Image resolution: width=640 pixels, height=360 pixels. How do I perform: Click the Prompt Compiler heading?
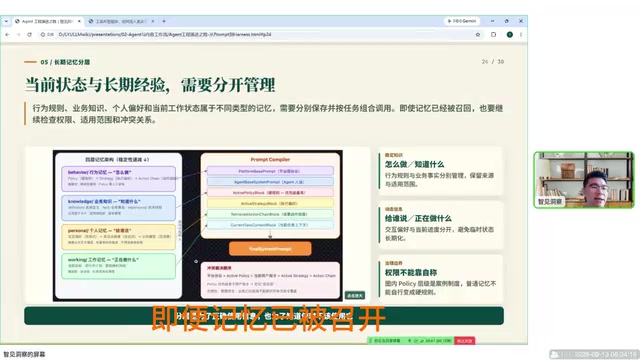pos(270,160)
